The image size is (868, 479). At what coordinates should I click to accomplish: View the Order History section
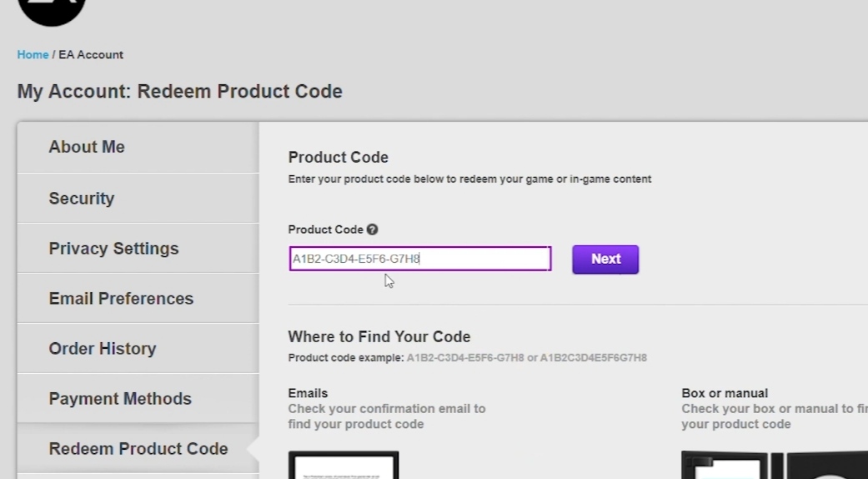click(x=103, y=349)
